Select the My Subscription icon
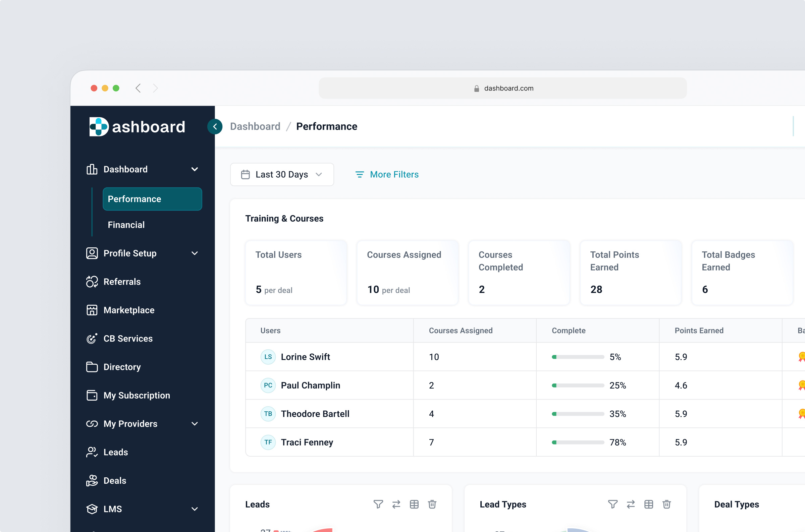 92,395
